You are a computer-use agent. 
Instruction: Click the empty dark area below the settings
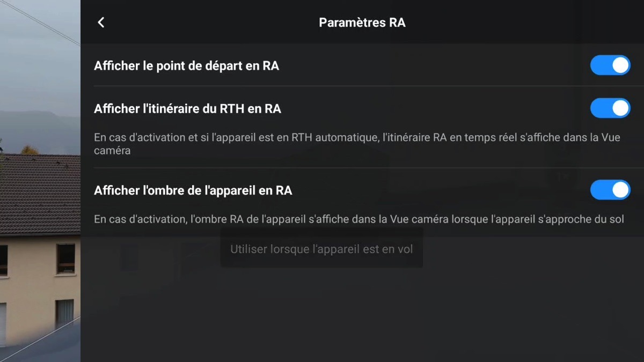[x=362, y=314]
